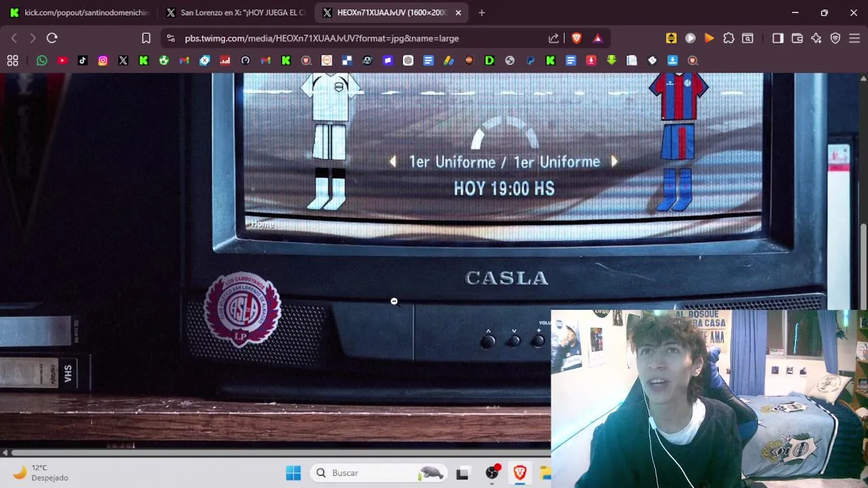Open Brave Wallet

(797, 39)
